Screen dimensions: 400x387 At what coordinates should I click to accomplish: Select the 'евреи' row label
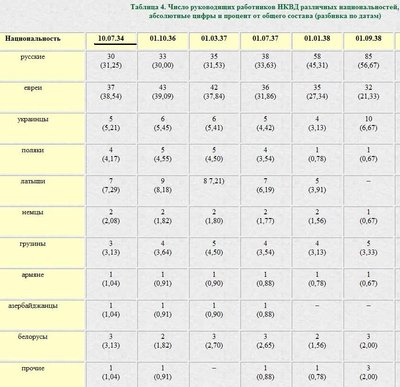click(33, 88)
